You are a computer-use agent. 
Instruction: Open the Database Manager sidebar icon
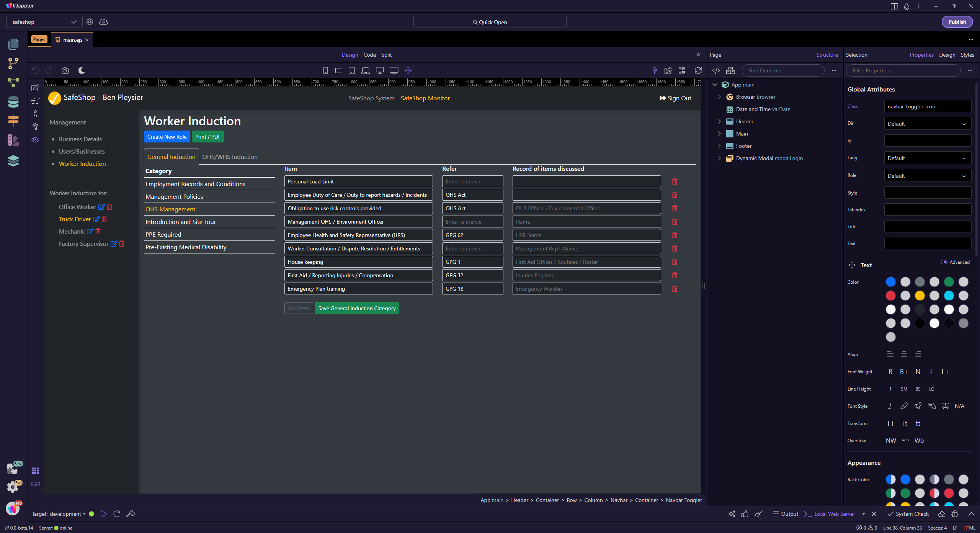tap(13, 102)
